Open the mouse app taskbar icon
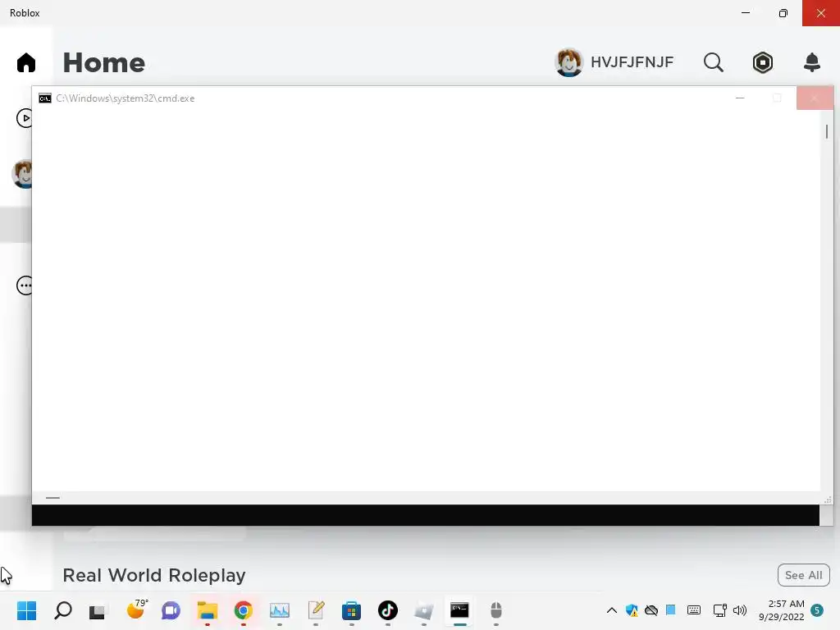The image size is (840, 630). pyautogui.click(x=496, y=610)
